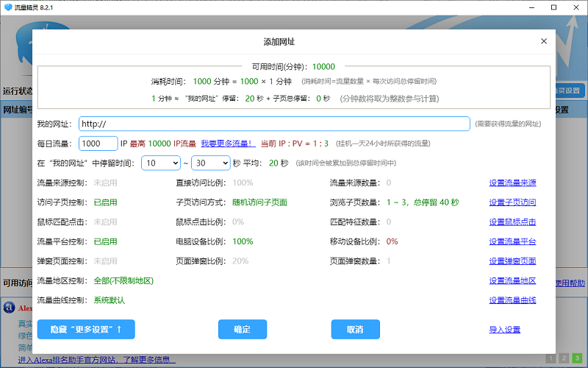Image resolution: width=588 pixels, height=368 pixels.
Task: Open 设置流量平台 link
Action: pos(512,241)
